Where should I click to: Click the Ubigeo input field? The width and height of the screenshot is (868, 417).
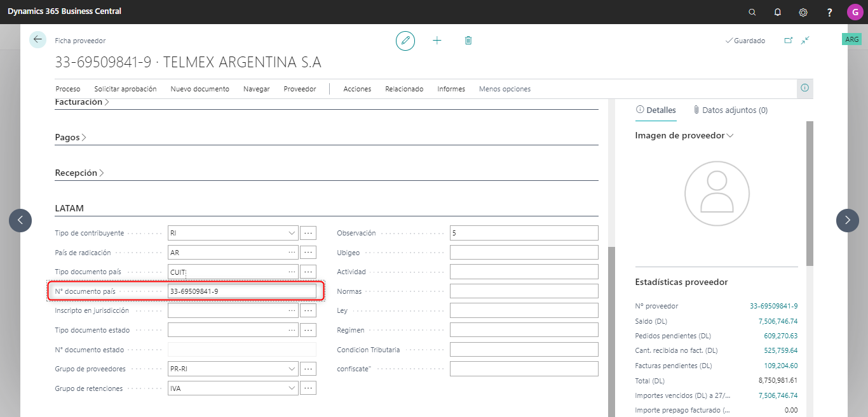click(524, 253)
